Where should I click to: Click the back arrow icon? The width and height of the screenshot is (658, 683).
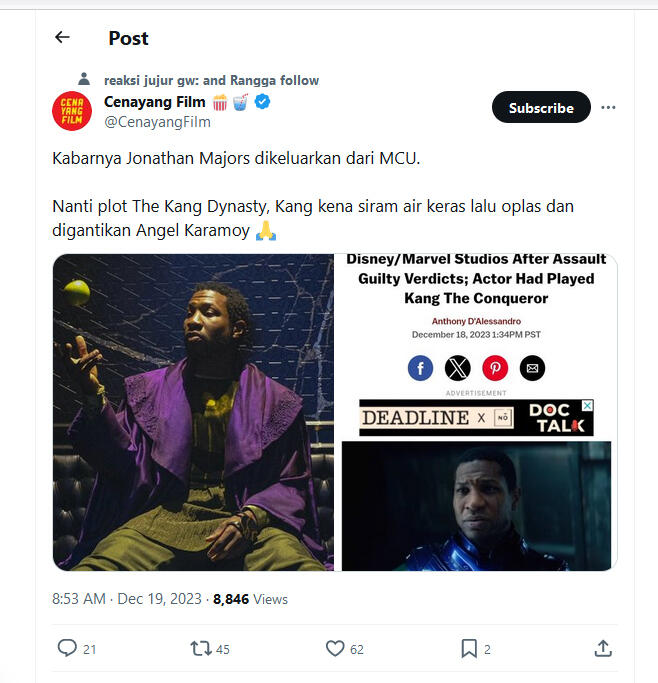point(62,37)
